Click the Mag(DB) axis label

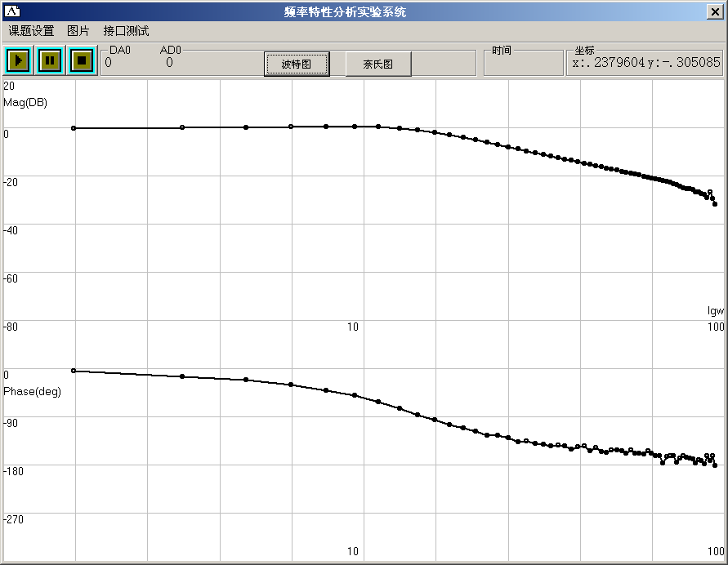point(25,102)
